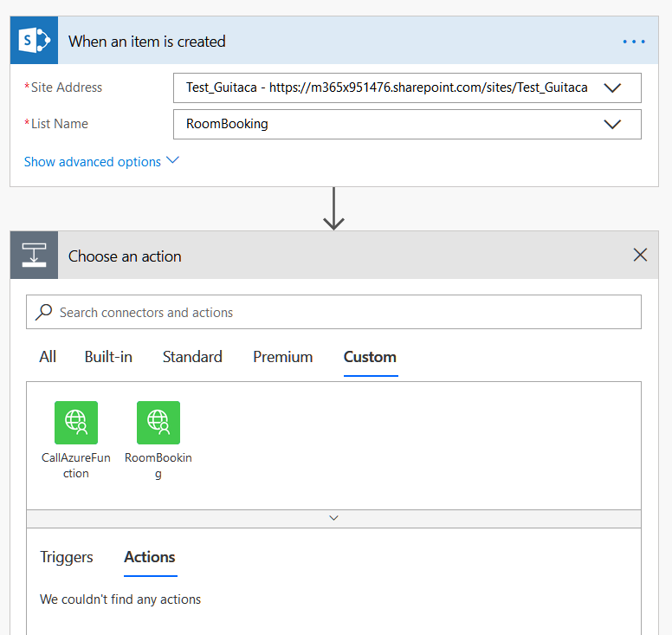Screen dimensions: 672x635
Task: Expand Show advanced options
Action: [101, 162]
